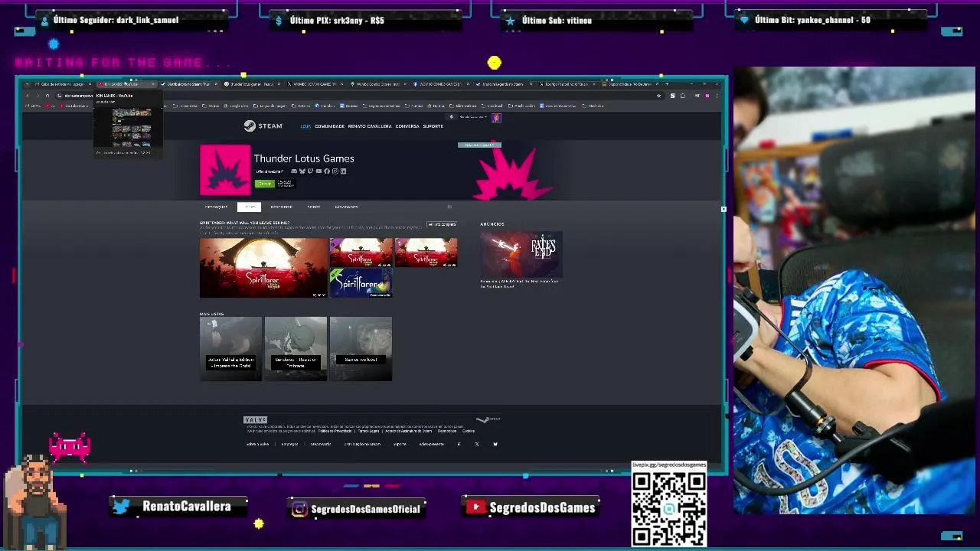Click the 'Último Bit: yankee_channel - 50' text
980x551 pixels.
(x=812, y=20)
